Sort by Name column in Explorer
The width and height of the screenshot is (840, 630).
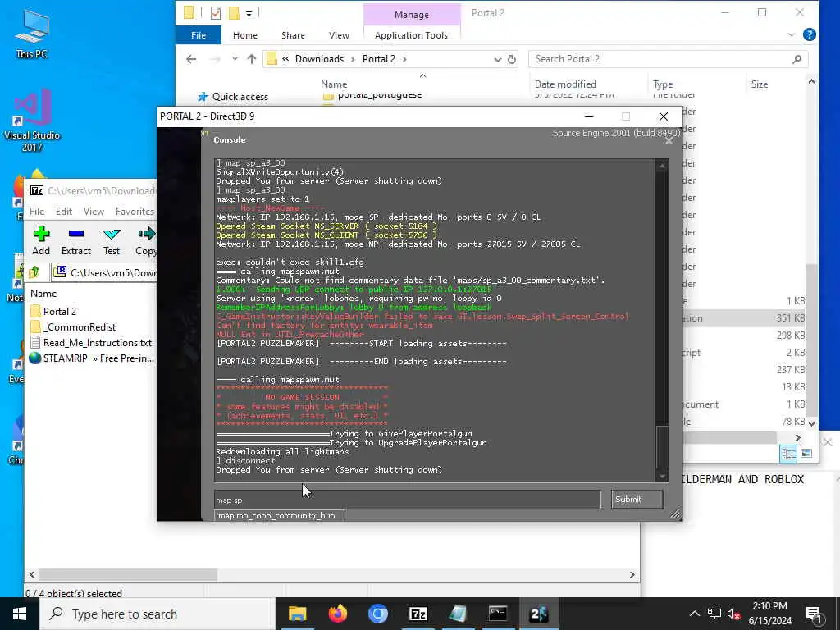(334, 84)
